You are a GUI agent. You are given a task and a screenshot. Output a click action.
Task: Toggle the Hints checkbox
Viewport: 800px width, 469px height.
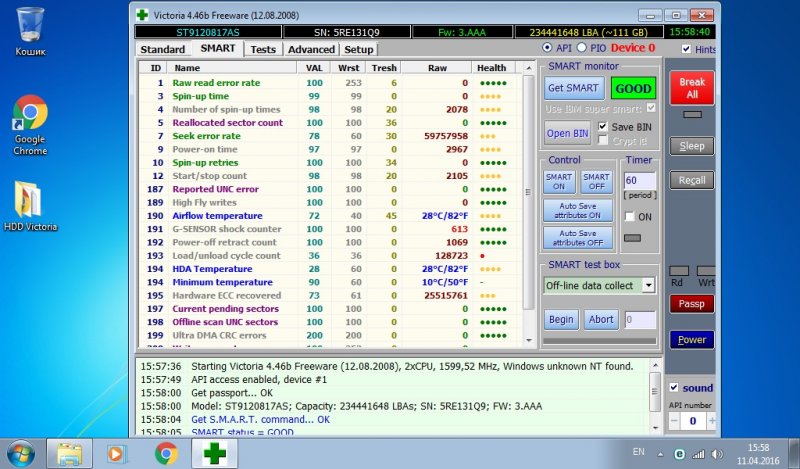tap(686, 49)
